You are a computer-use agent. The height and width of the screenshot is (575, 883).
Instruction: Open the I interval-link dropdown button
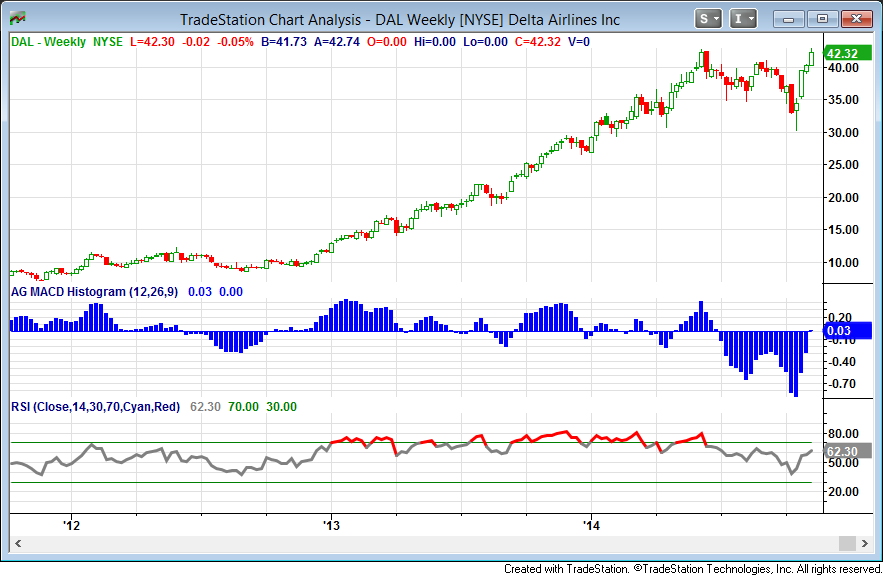click(x=743, y=19)
